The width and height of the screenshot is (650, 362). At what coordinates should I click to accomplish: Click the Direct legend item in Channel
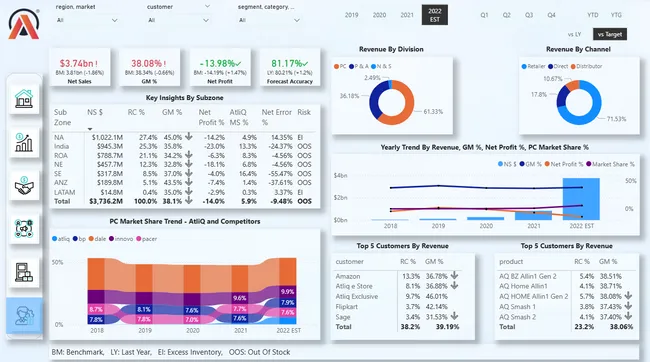click(x=558, y=66)
